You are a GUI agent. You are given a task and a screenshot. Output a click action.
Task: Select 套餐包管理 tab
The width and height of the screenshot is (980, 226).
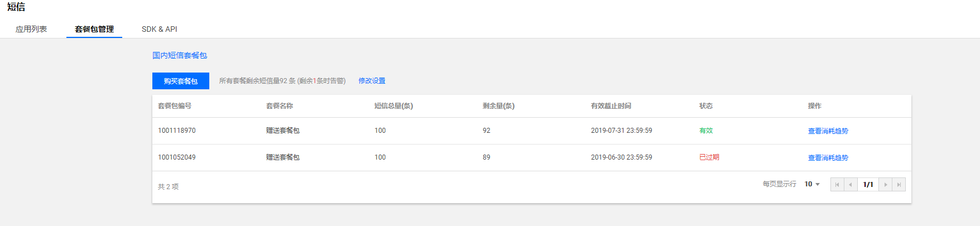click(94, 29)
